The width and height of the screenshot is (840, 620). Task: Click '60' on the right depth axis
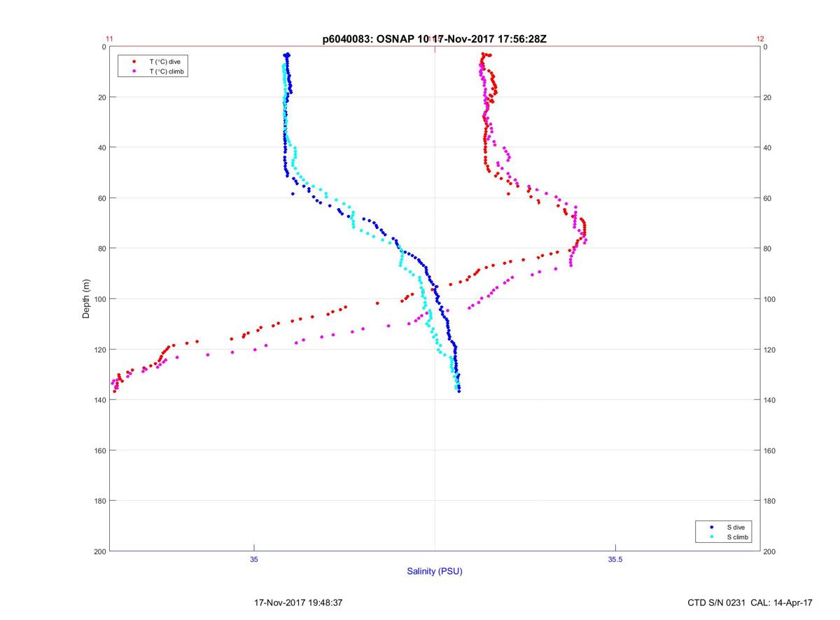767,198
